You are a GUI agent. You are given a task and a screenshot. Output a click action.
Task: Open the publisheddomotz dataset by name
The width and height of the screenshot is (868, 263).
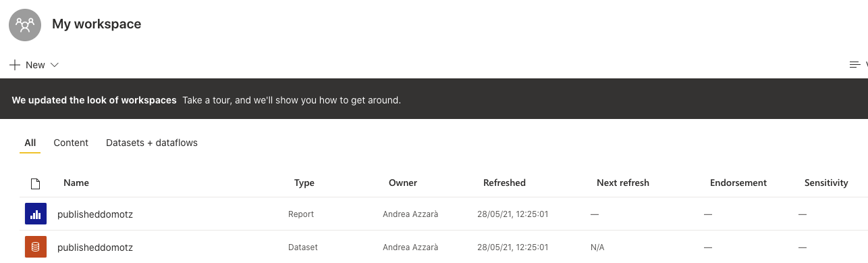(x=95, y=247)
